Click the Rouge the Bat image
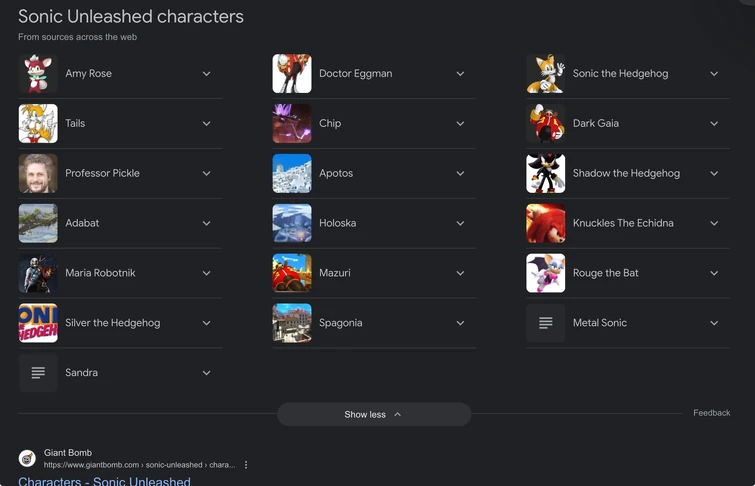755x486 pixels. click(x=546, y=273)
